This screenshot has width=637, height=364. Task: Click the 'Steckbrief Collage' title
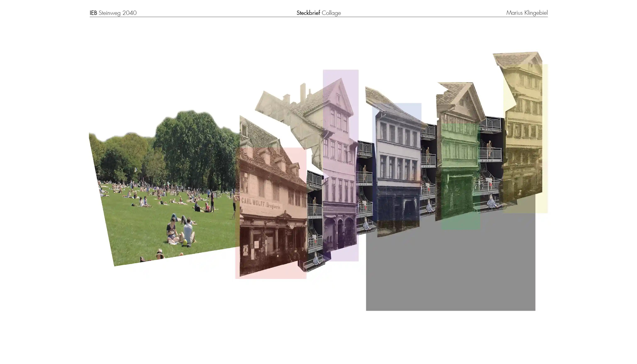[318, 13]
